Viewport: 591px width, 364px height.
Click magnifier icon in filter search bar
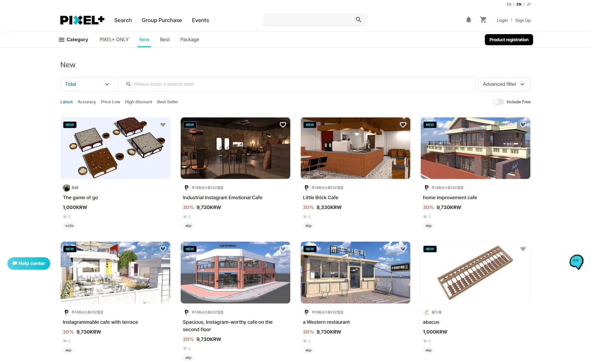pos(128,84)
